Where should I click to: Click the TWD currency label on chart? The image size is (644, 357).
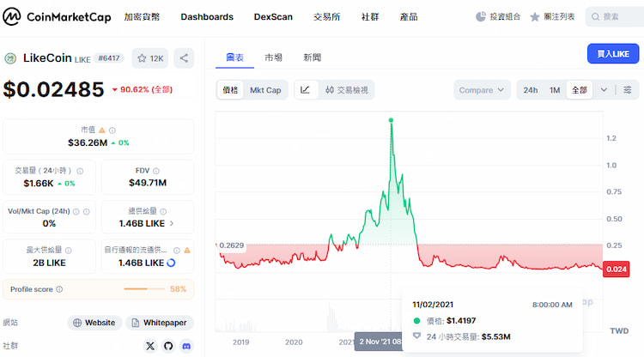pos(619,331)
